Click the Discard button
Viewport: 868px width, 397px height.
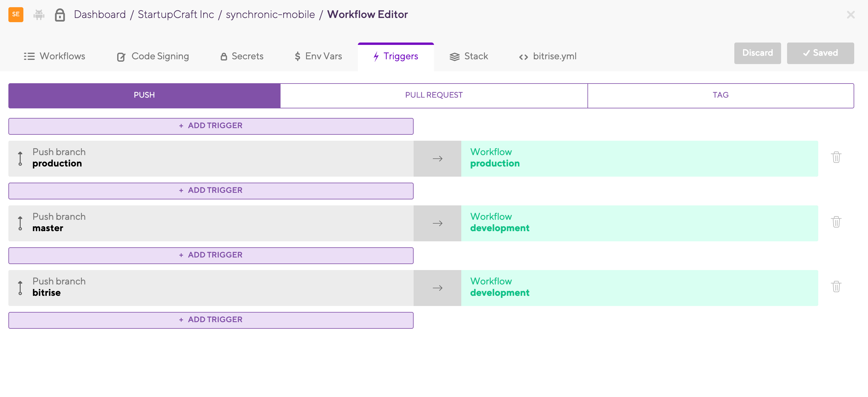click(x=757, y=53)
